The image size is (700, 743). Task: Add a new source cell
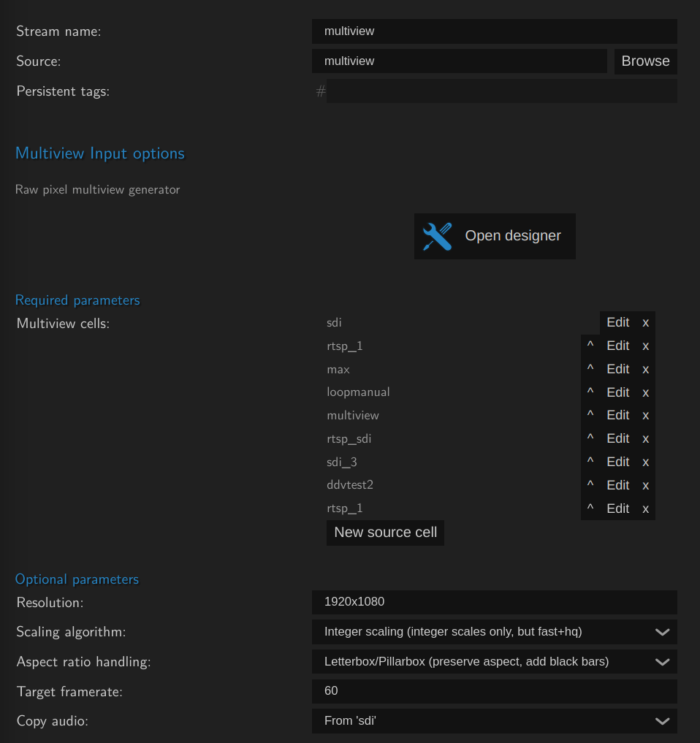tap(385, 533)
